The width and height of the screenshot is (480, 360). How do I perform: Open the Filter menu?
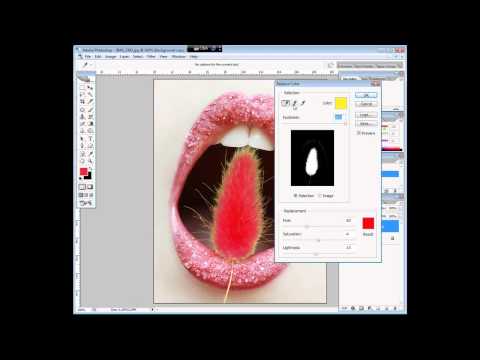pos(151,57)
